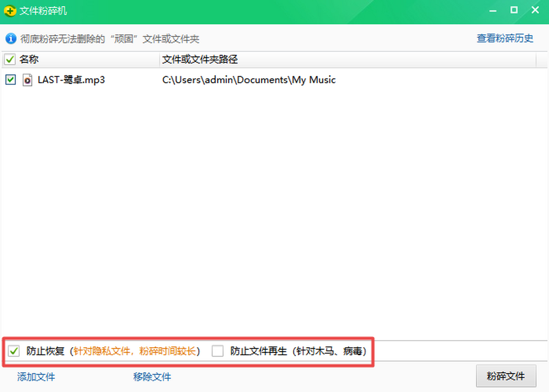Click the file path C:\Users\admin\Documents\My Music
549x392 pixels.
click(248, 80)
